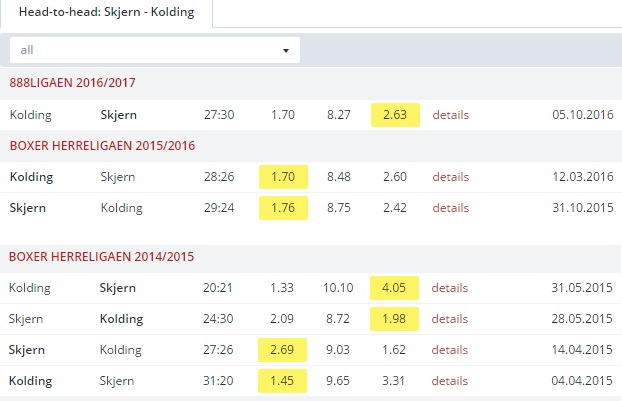Screen dimensions: 622x401
Task: Click the highlighted 2.63 odds value
Action: (395, 115)
